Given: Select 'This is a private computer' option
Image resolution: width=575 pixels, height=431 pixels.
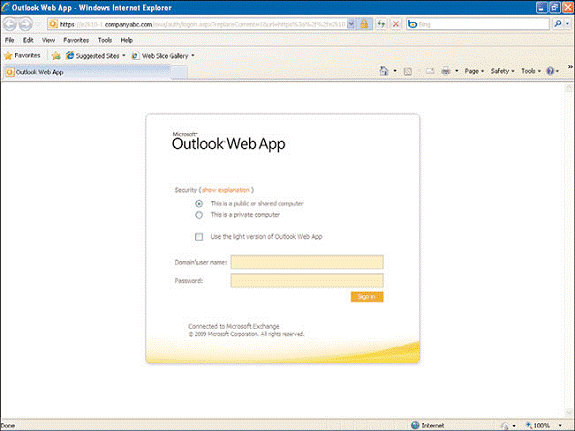Looking at the screenshot, I should pyautogui.click(x=199, y=215).
